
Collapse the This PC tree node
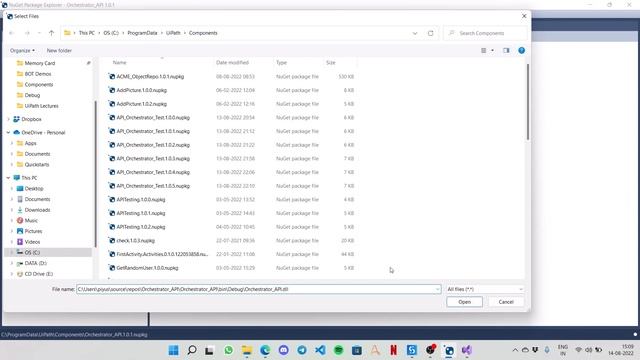pyautogui.click(x=8, y=178)
